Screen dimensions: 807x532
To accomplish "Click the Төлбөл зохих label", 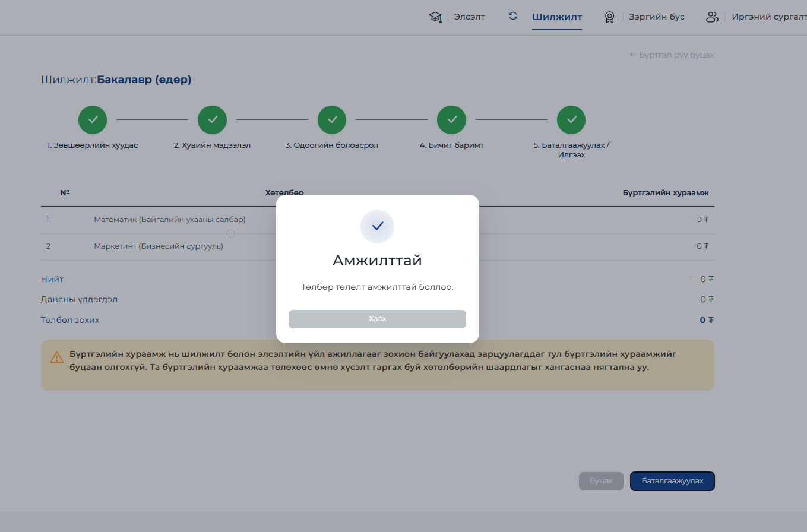I will [x=70, y=320].
